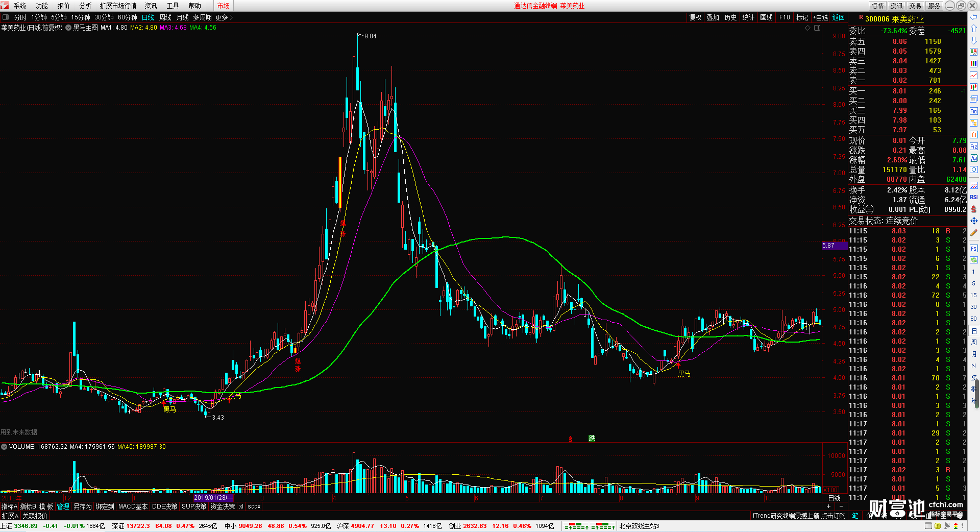This screenshot has width=980, height=532.
Task: Click the red dollar sign sidebar icon
Action: (974, 209)
